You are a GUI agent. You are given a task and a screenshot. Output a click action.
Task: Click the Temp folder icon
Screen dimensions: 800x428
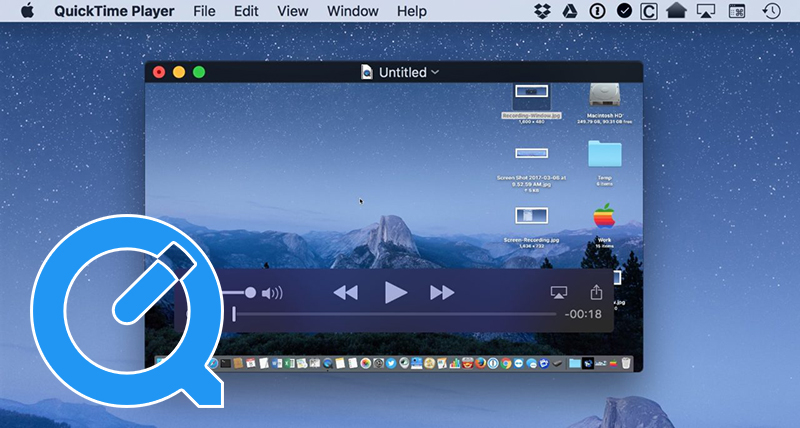[605, 154]
